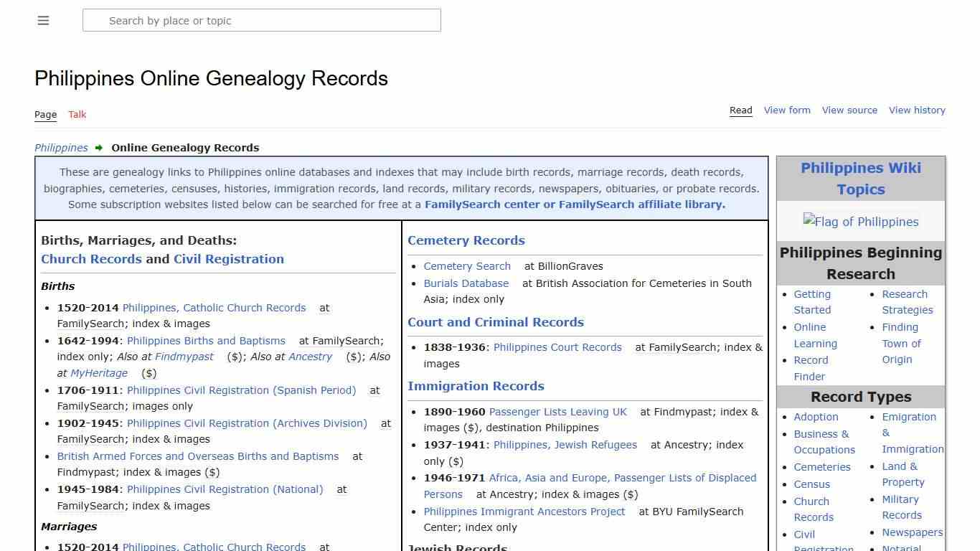Open the Church Records link
The width and height of the screenshot is (980, 551).
(x=91, y=259)
